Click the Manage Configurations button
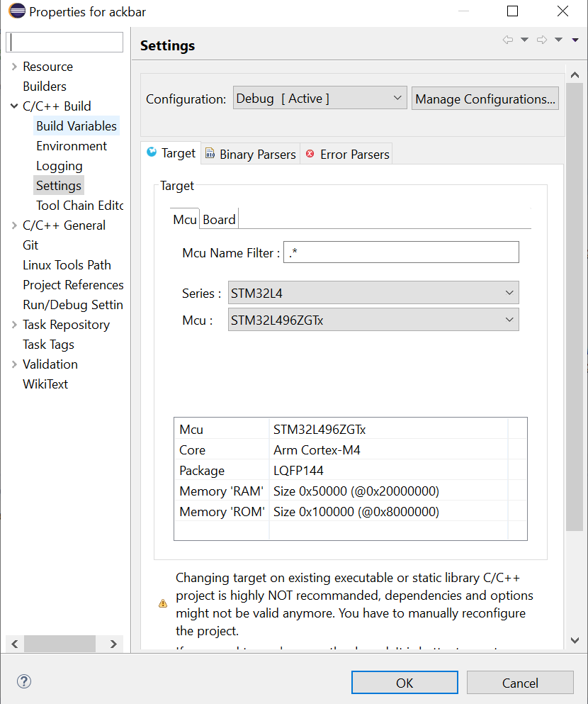 485,99
